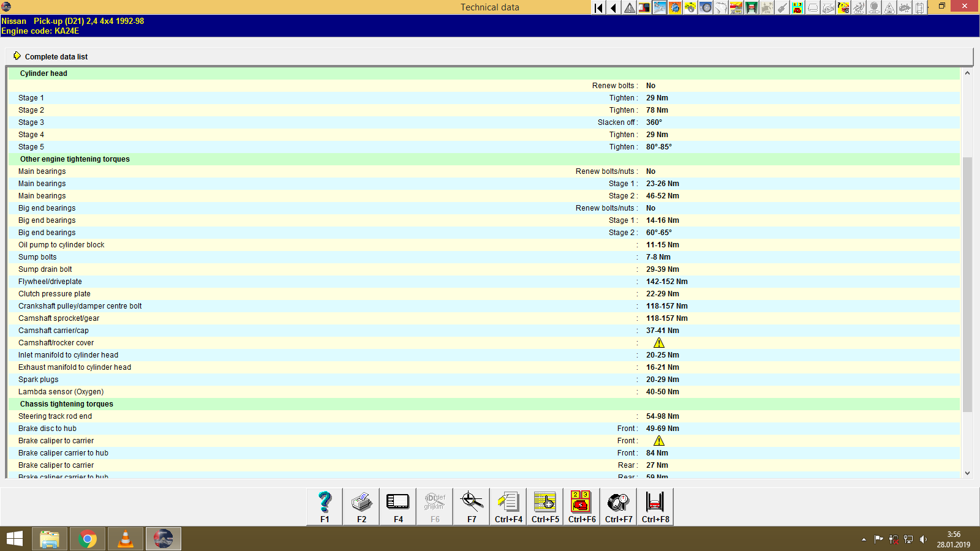Viewport: 980px width, 551px height.
Task: Select the F7 magnifier search icon
Action: pyautogui.click(x=471, y=506)
